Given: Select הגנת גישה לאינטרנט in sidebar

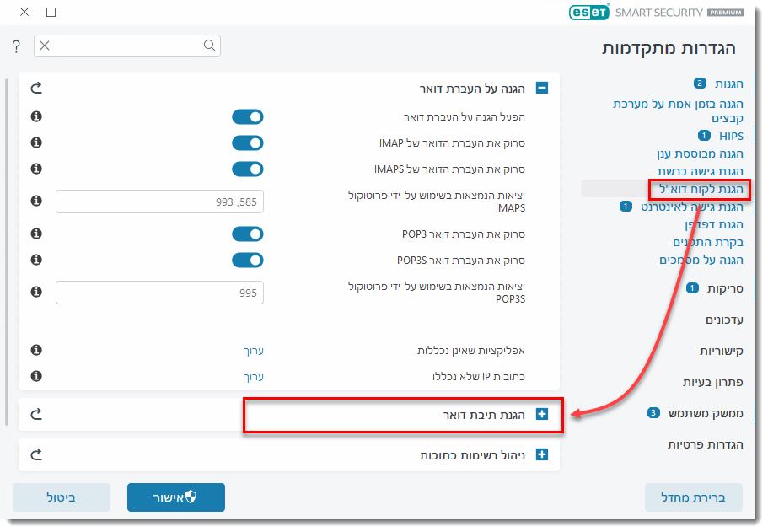Looking at the screenshot, I should point(691,207).
